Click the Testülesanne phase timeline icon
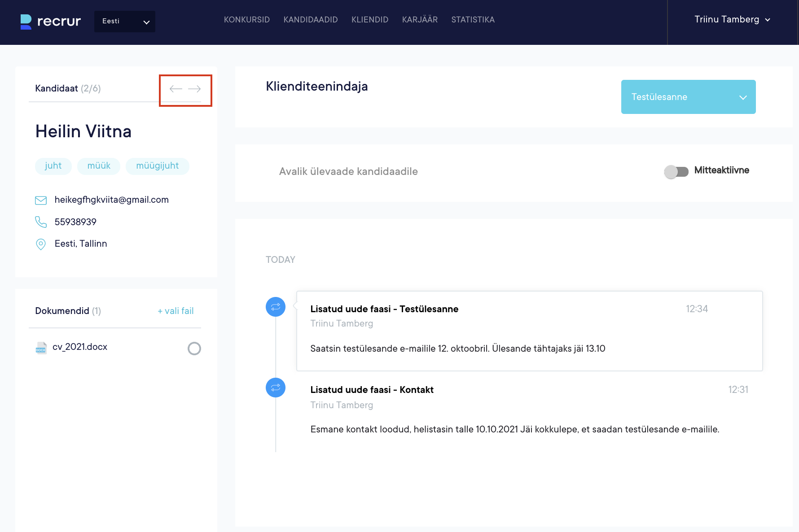This screenshot has width=799, height=532. [x=276, y=307]
